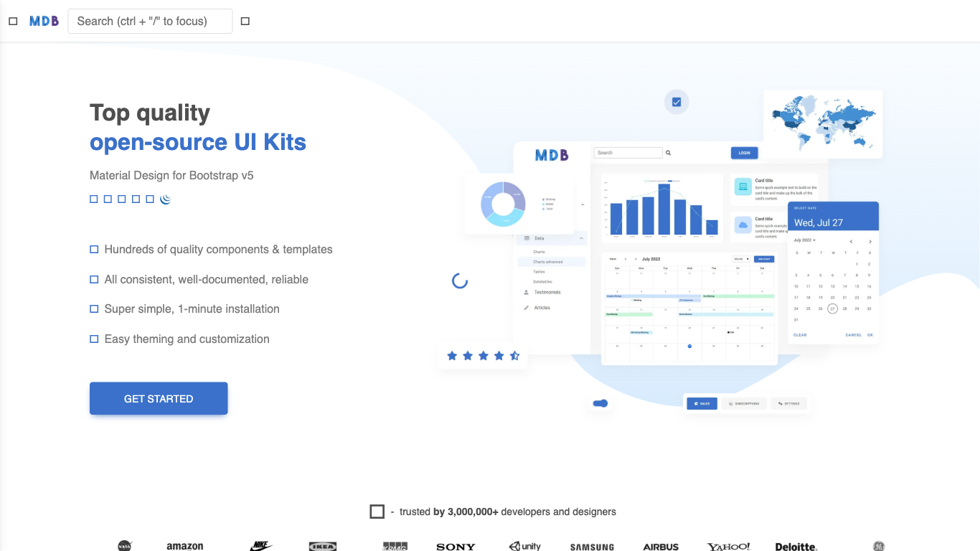980x551 pixels.
Task: Click the first rating star
Action: pyautogui.click(x=452, y=355)
